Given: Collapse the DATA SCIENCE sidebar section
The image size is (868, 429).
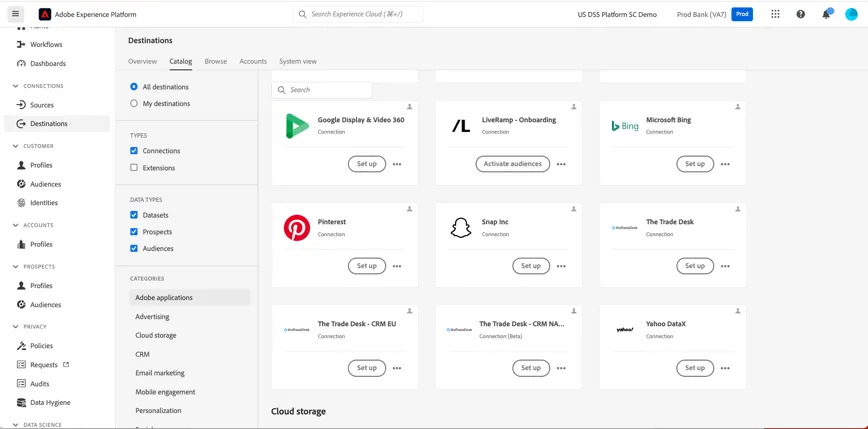Looking at the screenshot, I should 15,425.
